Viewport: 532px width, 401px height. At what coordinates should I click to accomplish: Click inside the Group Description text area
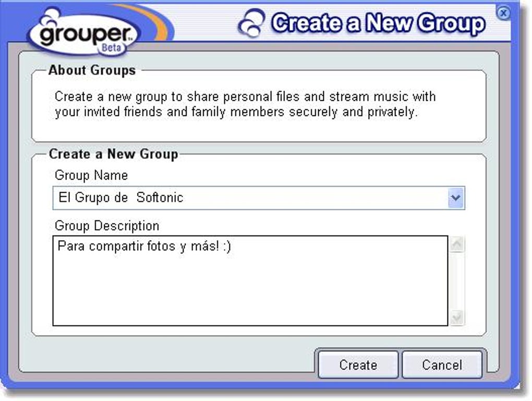click(x=250, y=280)
